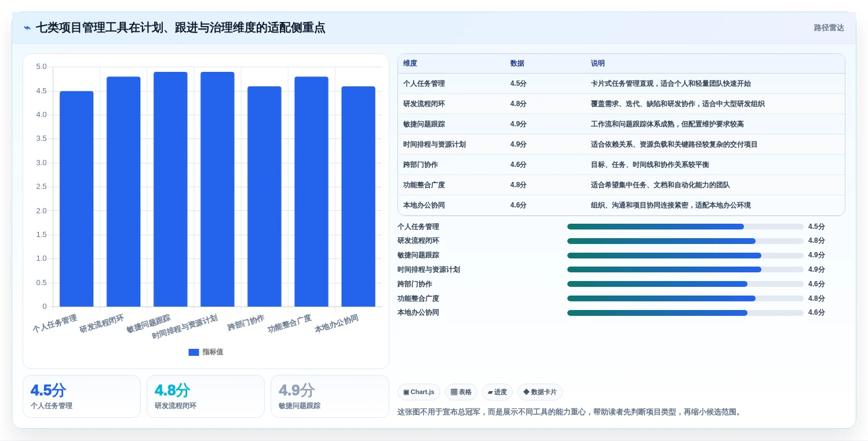
Task: Toggle the 指标值 legend swatch
Action: coord(194,352)
